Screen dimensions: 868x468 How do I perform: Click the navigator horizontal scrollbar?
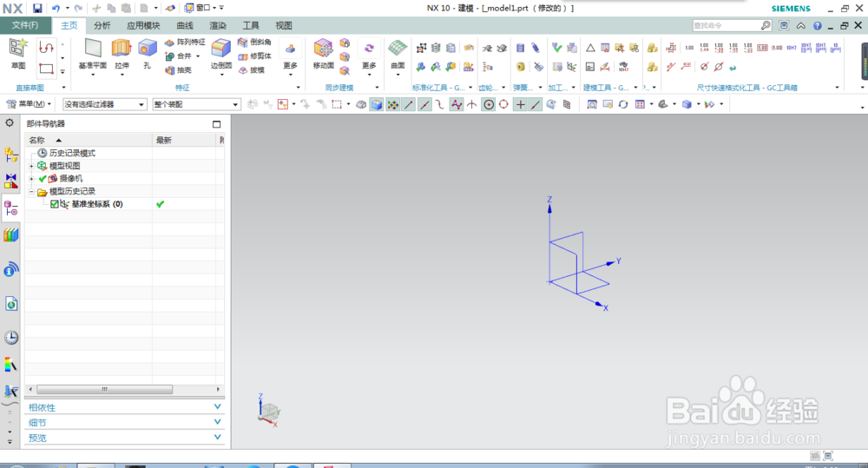(105, 389)
